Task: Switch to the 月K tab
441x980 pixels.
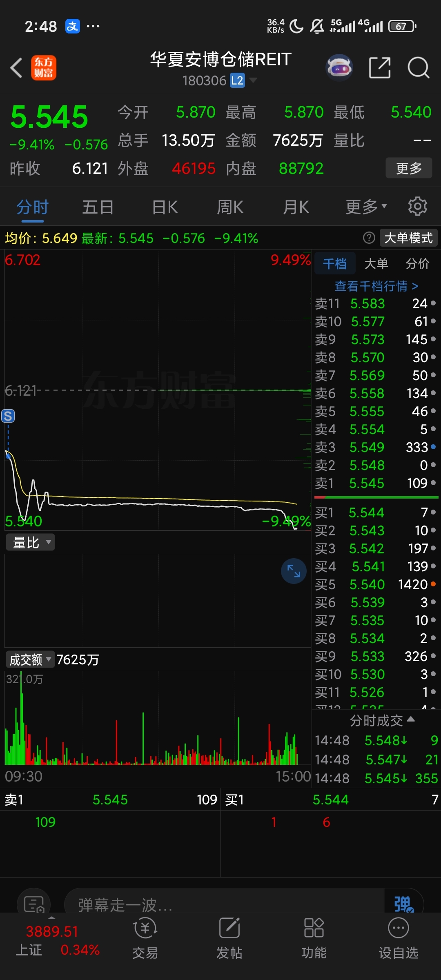Action: 296,207
